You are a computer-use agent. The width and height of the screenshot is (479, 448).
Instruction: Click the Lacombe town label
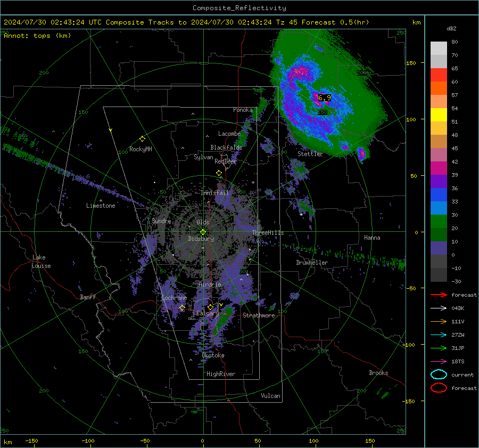(x=229, y=134)
